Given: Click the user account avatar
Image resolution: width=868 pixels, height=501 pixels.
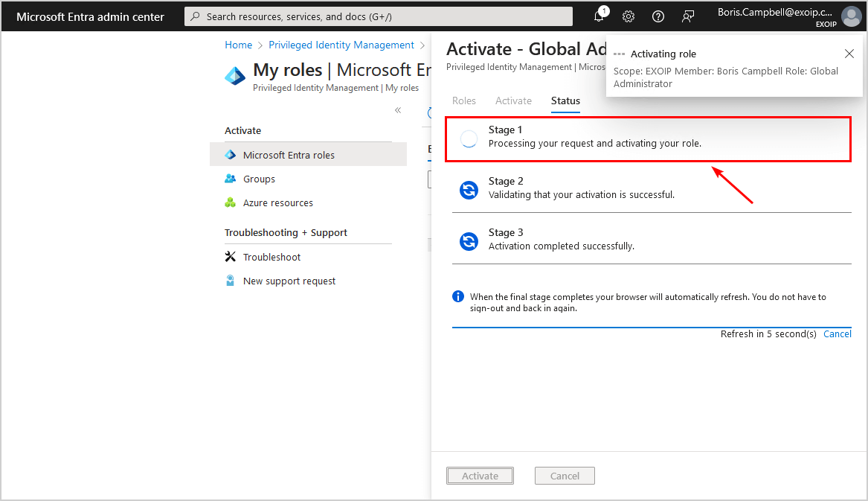Looking at the screenshot, I should pos(851,16).
